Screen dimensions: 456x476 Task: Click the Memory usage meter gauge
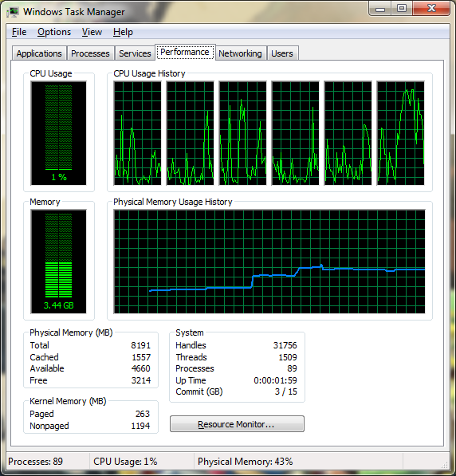pyautogui.click(x=58, y=262)
